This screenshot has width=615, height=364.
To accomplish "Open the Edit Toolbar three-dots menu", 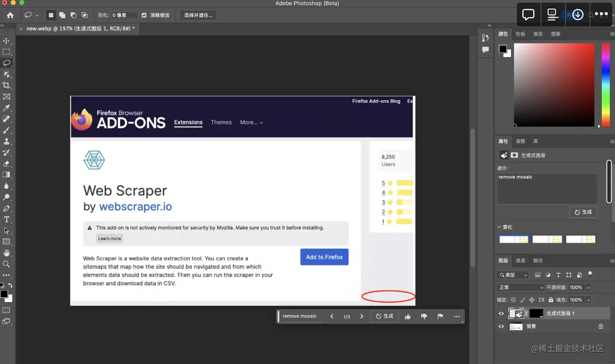I will coord(6,275).
